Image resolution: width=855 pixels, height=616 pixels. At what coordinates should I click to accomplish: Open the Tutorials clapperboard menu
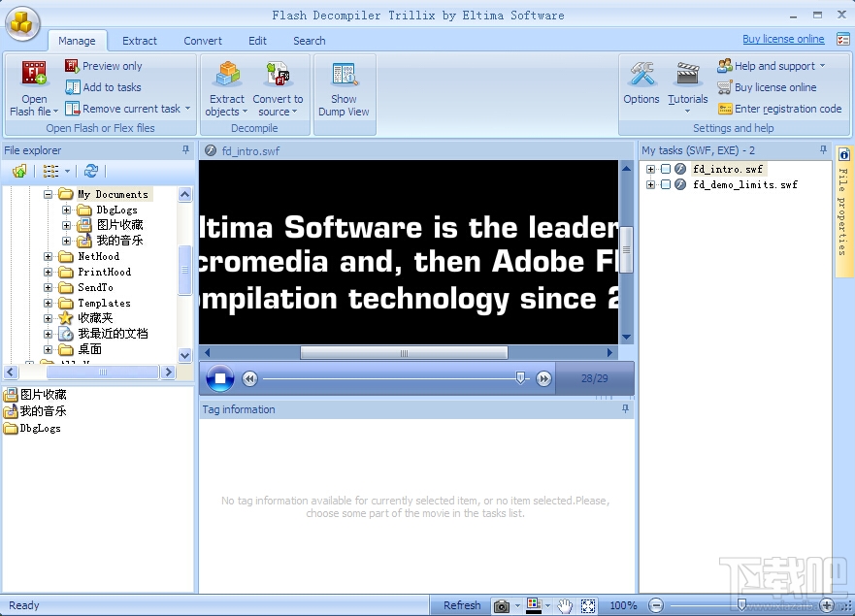pos(688,86)
